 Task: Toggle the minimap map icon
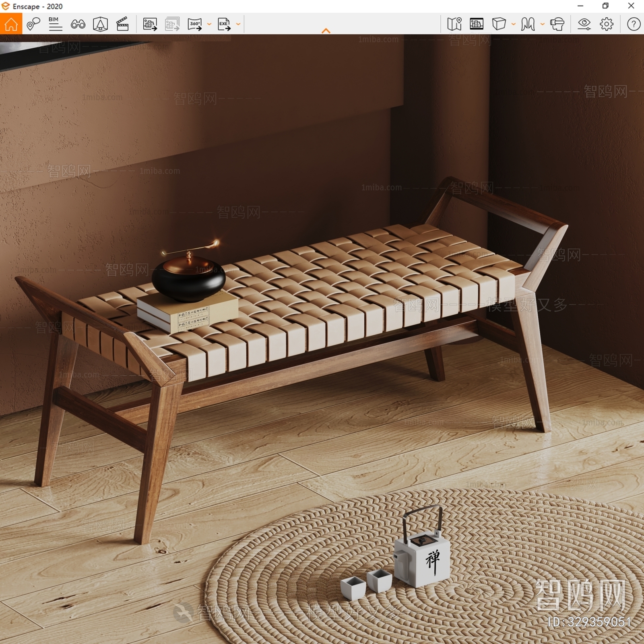click(454, 24)
